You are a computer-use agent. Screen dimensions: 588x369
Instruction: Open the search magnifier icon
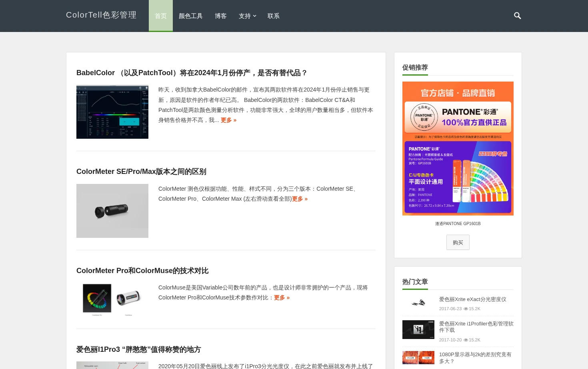(517, 16)
